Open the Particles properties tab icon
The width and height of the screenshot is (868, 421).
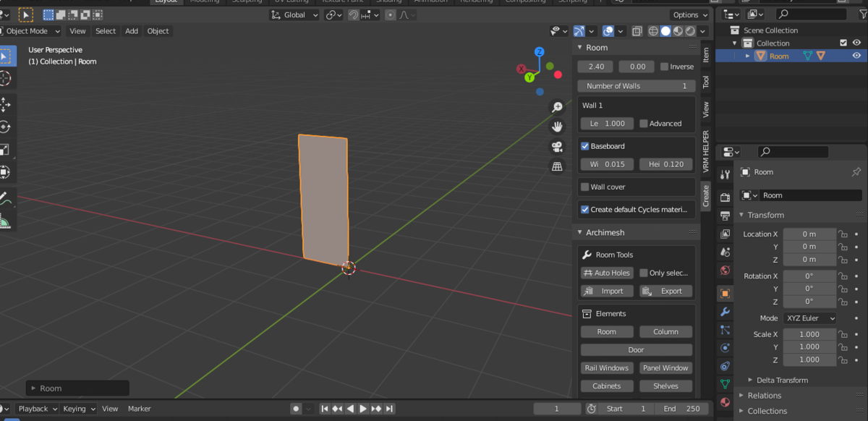click(726, 330)
